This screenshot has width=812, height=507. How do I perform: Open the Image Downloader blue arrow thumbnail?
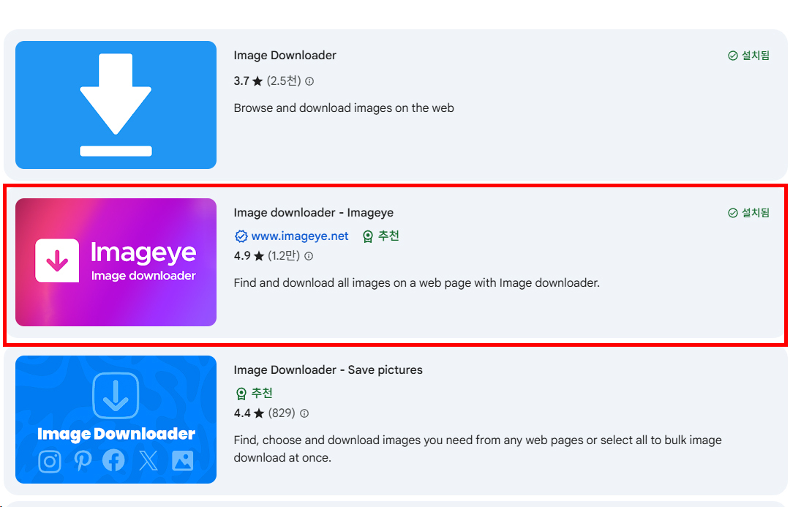(x=116, y=105)
